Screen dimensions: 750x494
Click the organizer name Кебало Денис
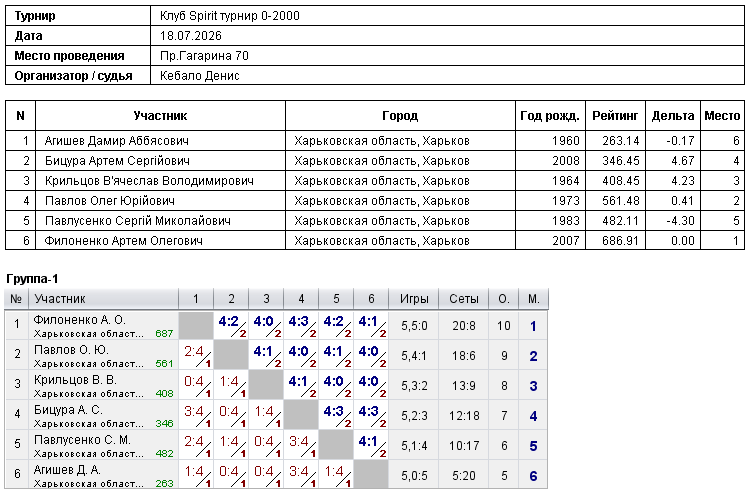(199, 76)
